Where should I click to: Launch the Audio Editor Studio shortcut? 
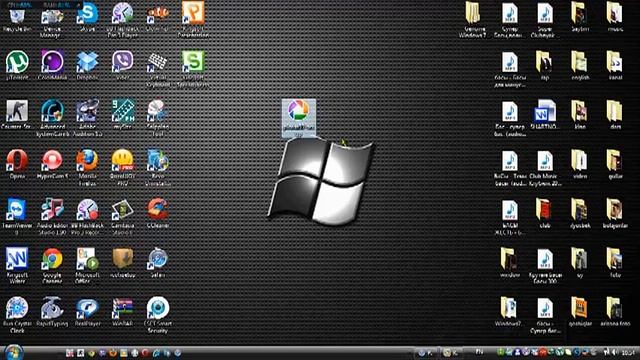52,216
